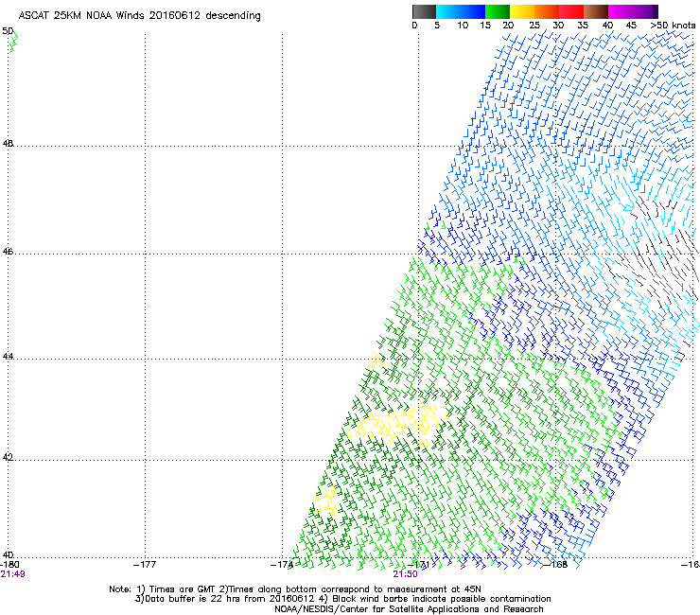Click the '-177' longitude label

[x=145, y=565]
